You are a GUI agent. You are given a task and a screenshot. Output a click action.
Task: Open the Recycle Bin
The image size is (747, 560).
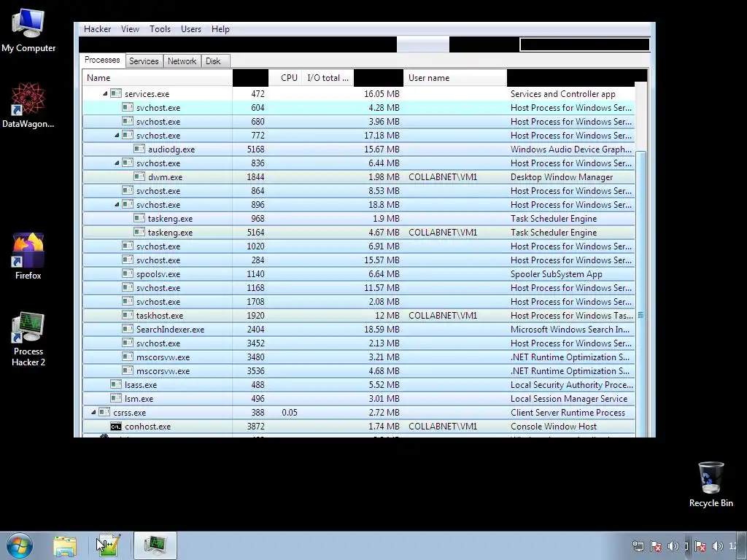click(711, 484)
